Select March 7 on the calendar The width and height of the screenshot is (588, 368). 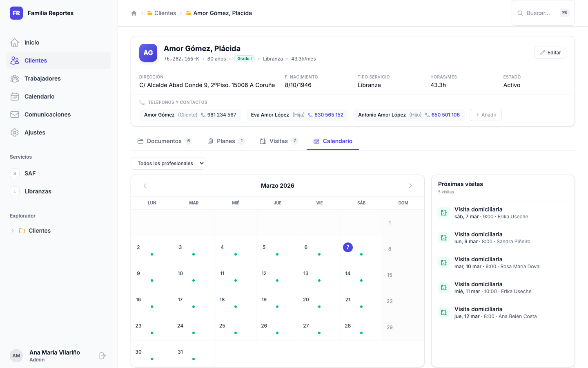coord(347,247)
